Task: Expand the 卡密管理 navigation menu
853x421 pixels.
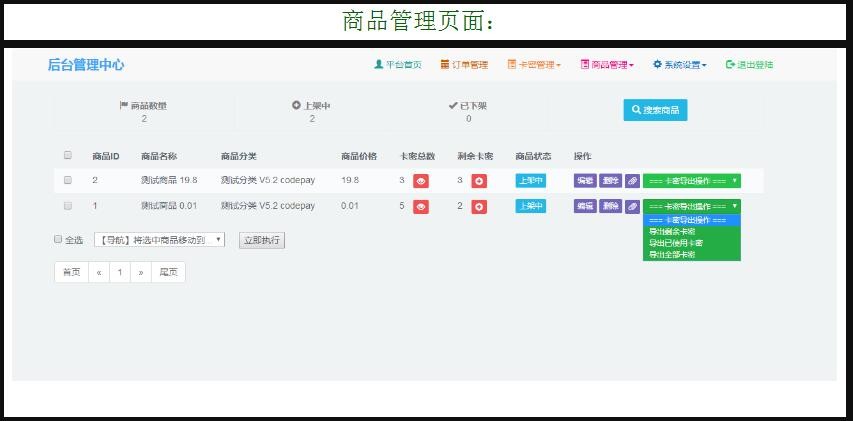Action: [534, 65]
